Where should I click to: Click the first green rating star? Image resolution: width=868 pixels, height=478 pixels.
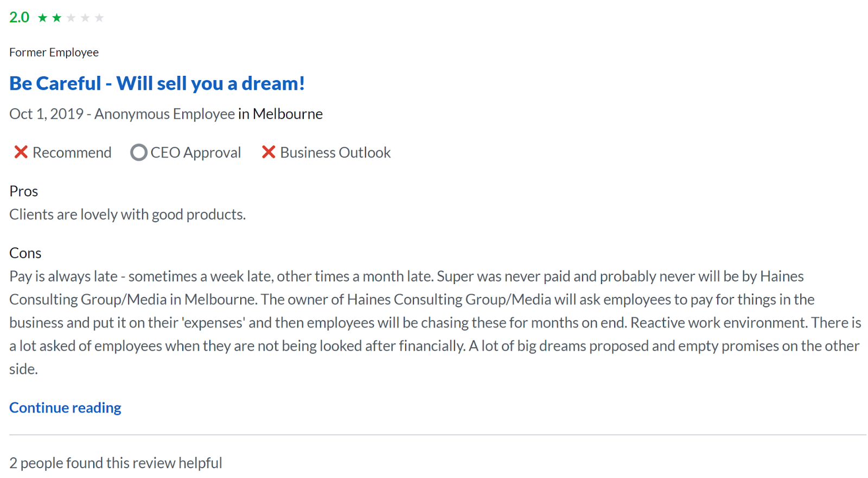pyautogui.click(x=43, y=18)
